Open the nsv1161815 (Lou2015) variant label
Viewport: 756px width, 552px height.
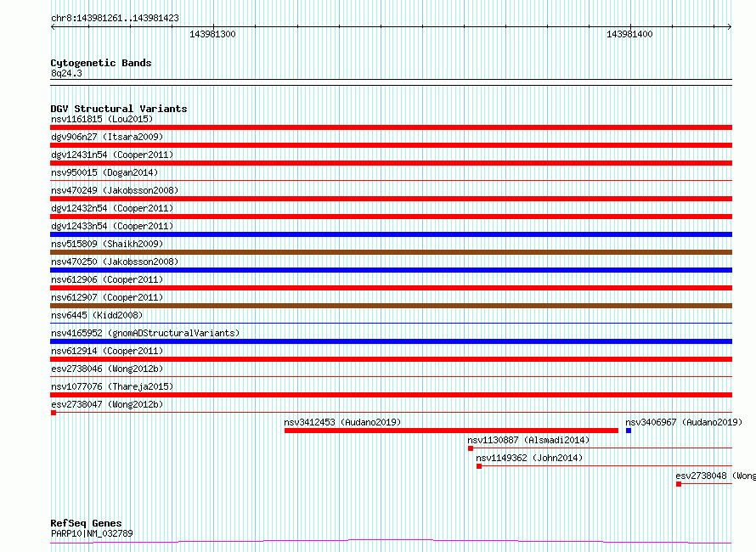tap(102, 119)
